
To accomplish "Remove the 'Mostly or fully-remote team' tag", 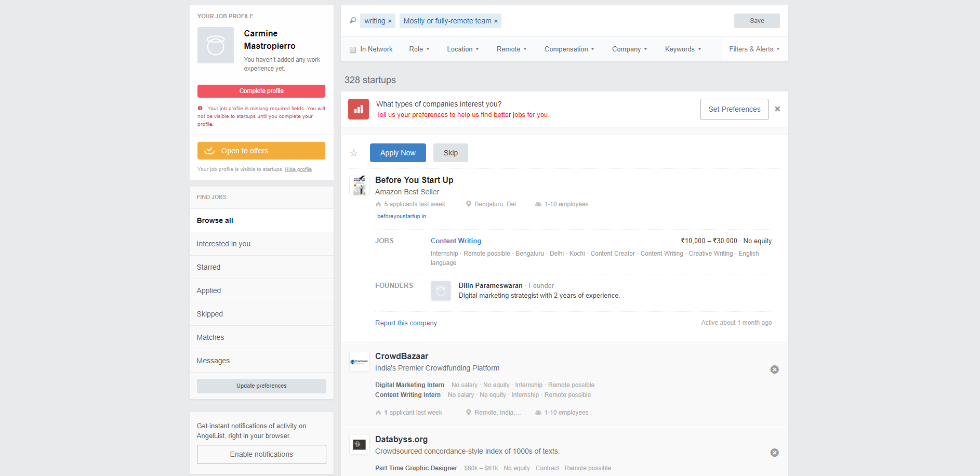I will [x=496, y=21].
